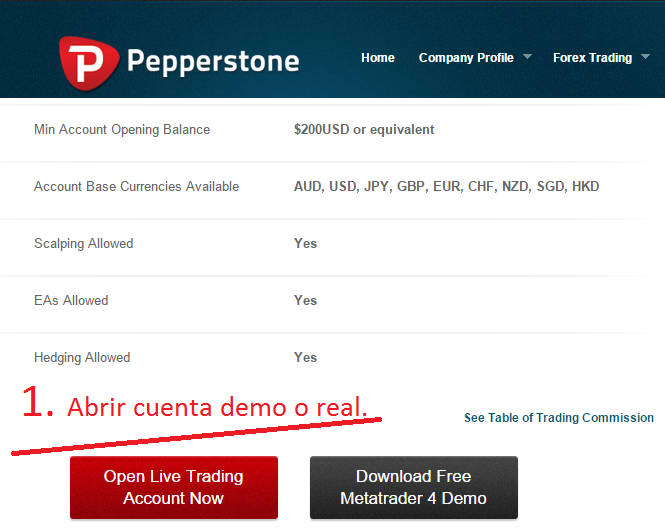Go to the Home page
This screenshot has width=665, height=532.
377,58
